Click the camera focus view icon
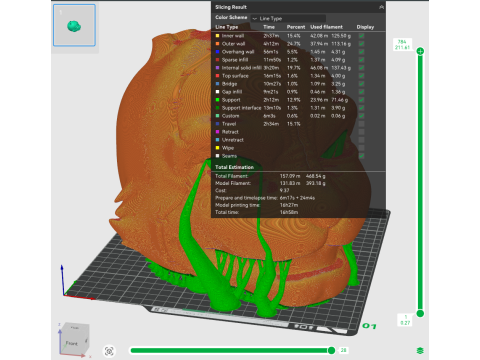This screenshot has height=360, width=480. tap(109, 351)
